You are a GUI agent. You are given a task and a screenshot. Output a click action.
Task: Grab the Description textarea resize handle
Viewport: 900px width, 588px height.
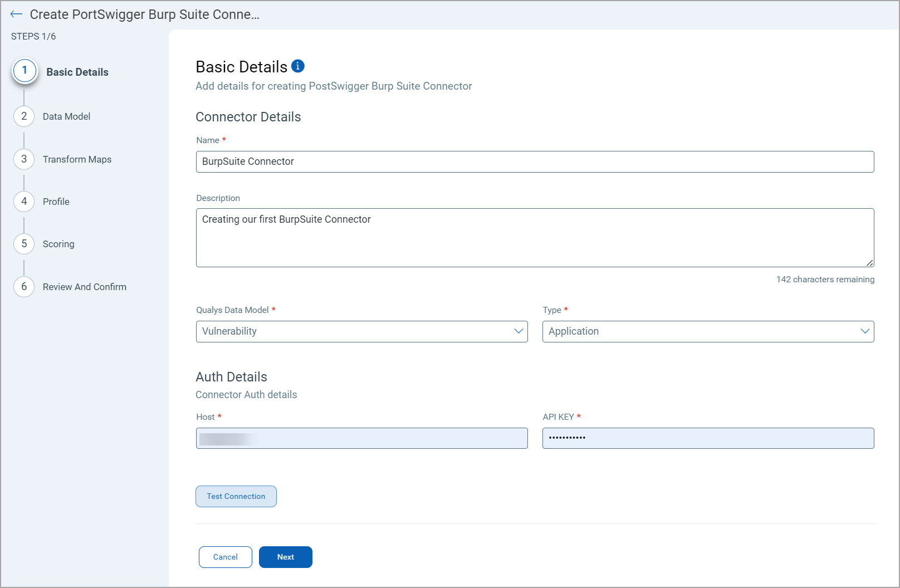(869, 263)
